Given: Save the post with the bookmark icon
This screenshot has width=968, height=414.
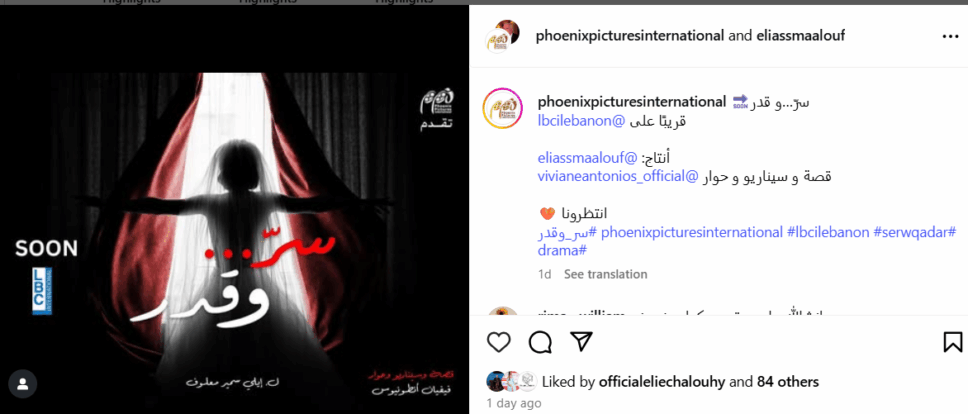Looking at the screenshot, I should [x=953, y=342].
